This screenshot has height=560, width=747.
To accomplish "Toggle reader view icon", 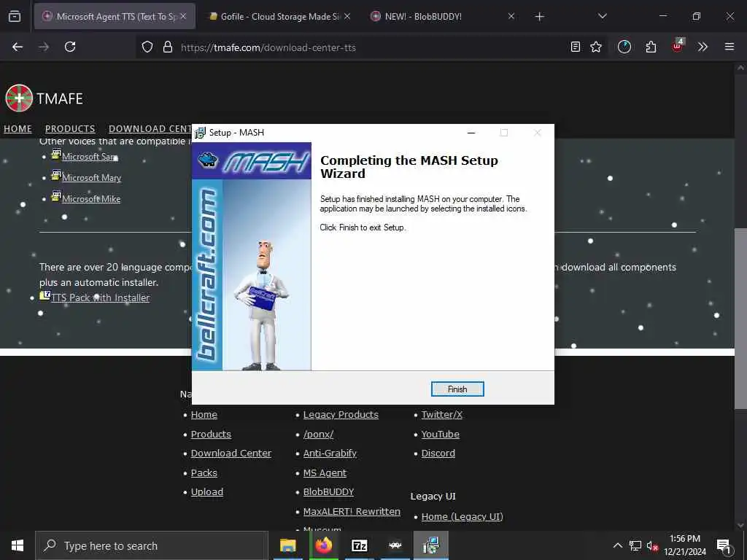I will click(576, 47).
